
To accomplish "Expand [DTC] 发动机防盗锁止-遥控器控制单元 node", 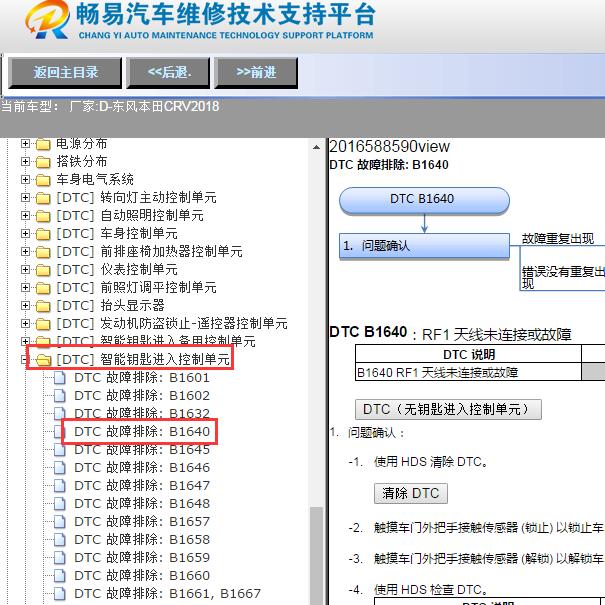I will coord(25,323).
